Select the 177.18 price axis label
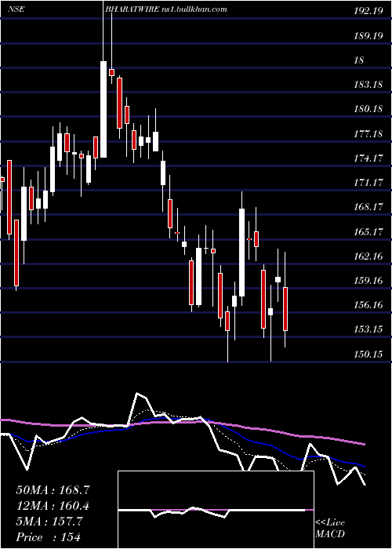The image size is (392, 549). coord(368,134)
